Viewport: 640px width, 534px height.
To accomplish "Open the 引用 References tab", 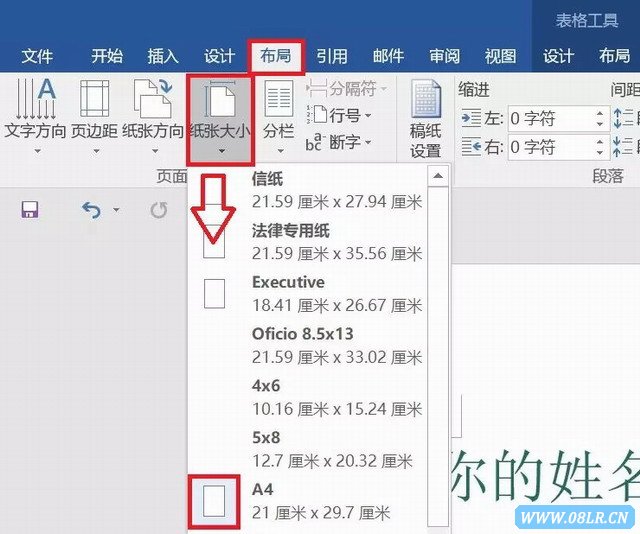I will [x=332, y=56].
